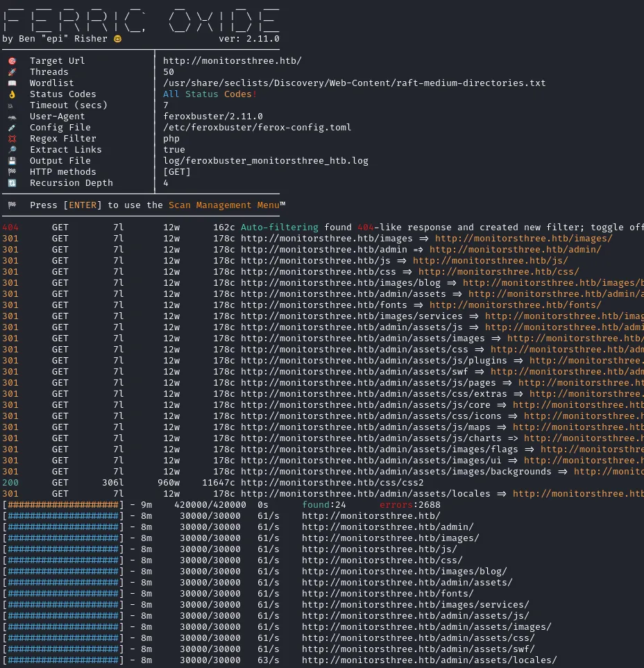The width and height of the screenshot is (644, 668).
Task: Click the collision icon beside Regex Filter
Action: [x=12, y=139]
